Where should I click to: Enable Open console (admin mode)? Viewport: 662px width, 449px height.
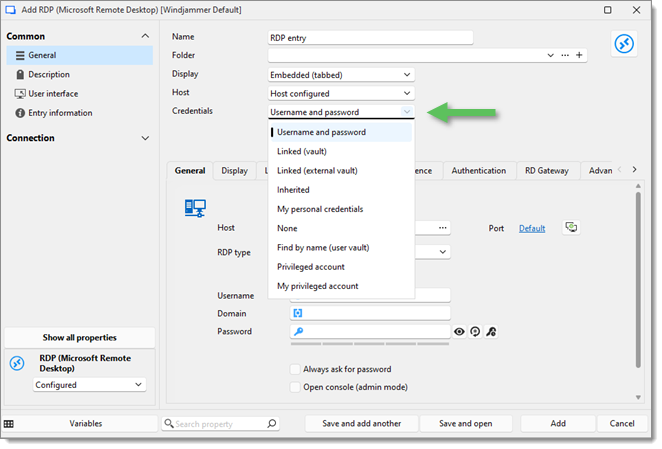[295, 387]
